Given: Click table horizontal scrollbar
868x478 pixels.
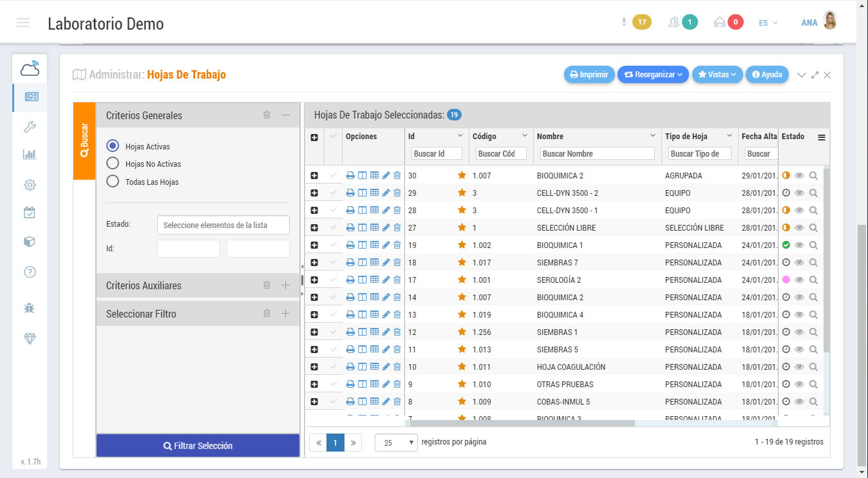Looking at the screenshot, I should coord(522,423).
